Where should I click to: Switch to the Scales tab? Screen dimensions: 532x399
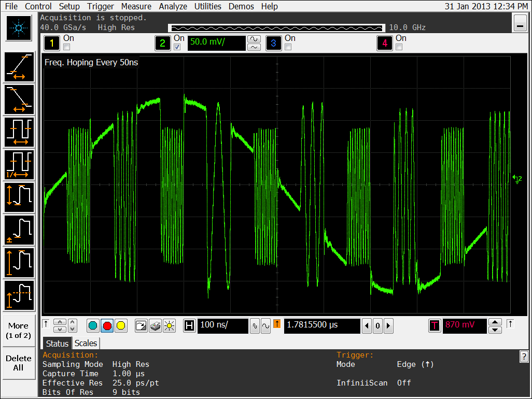tap(86, 343)
